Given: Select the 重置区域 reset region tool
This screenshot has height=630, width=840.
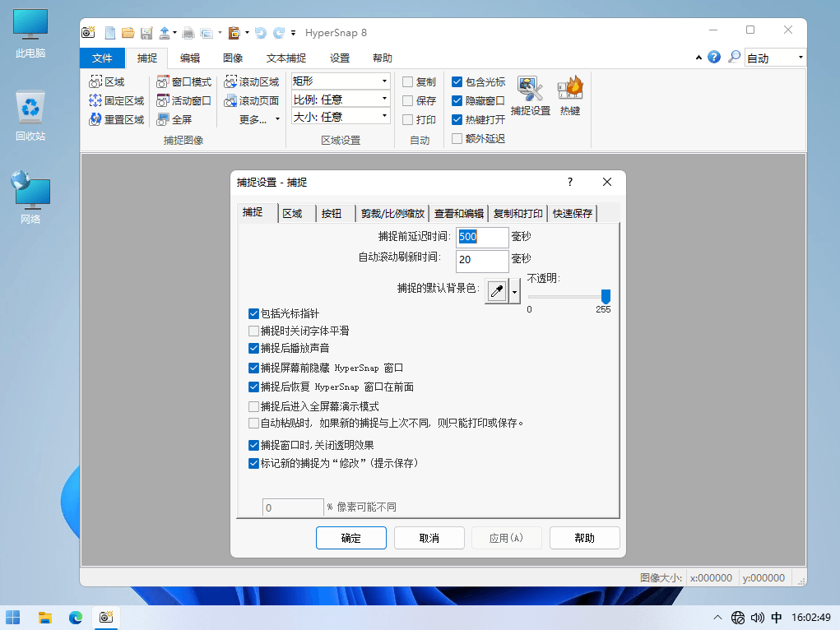Looking at the screenshot, I should pos(116,119).
